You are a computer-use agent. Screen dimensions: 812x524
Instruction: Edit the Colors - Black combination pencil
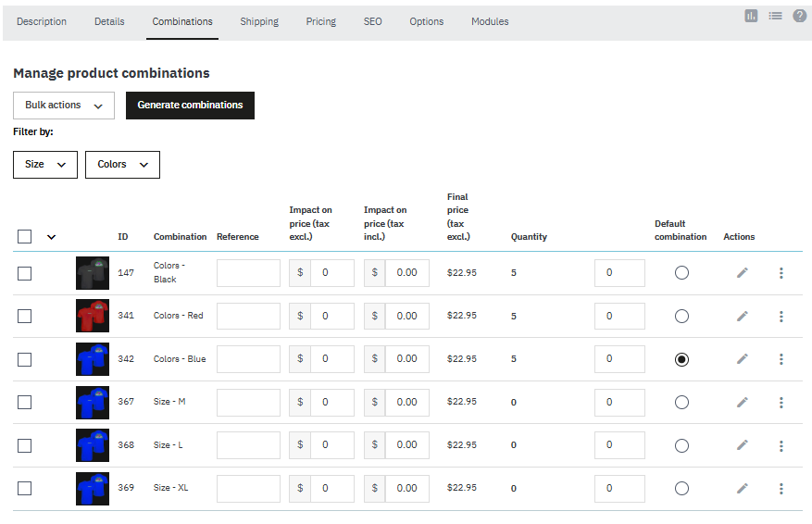[742, 273]
